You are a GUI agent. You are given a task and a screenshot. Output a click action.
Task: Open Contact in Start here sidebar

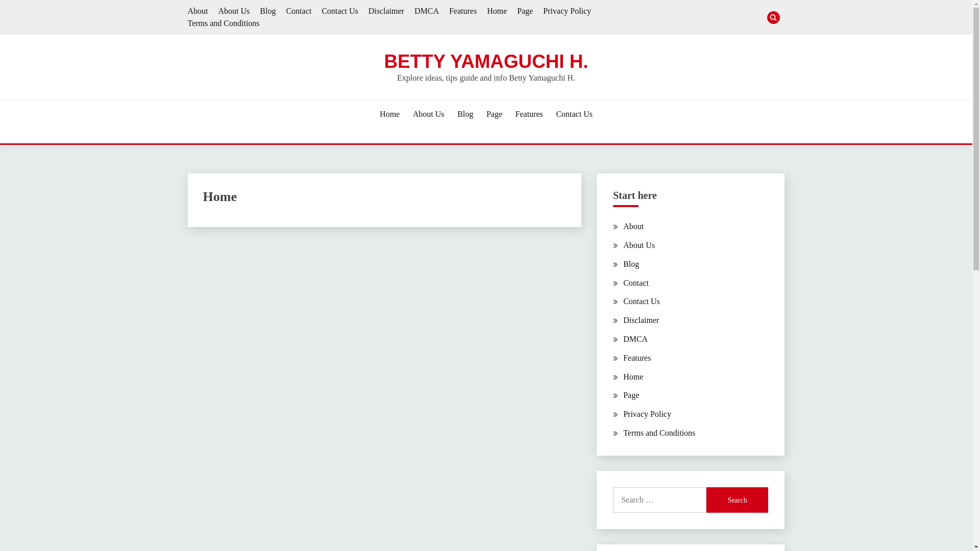(x=636, y=283)
